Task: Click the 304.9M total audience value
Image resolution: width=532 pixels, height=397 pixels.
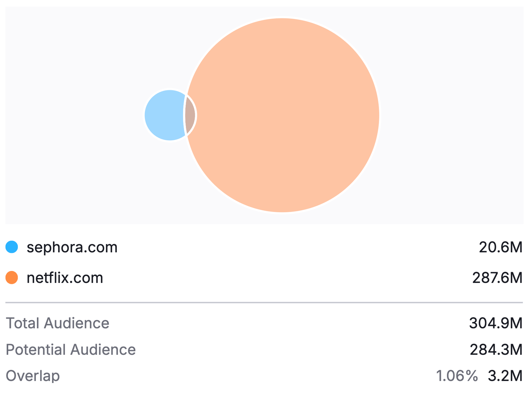Action: pos(495,323)
